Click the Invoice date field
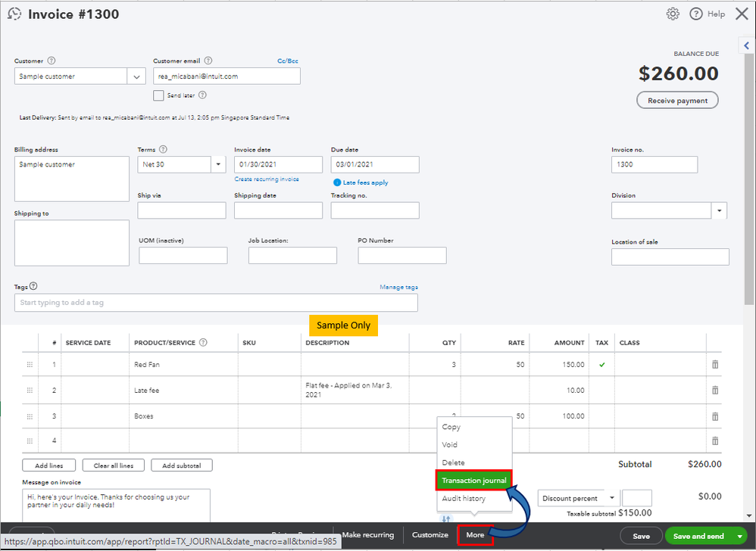756x551 pixels. tap(278, 164)
